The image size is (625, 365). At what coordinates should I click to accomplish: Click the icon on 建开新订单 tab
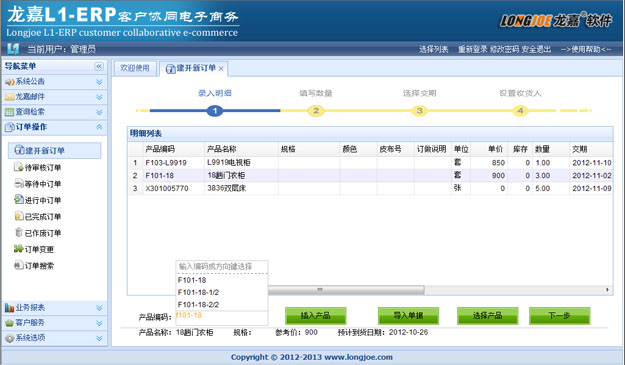coord(170,69)
